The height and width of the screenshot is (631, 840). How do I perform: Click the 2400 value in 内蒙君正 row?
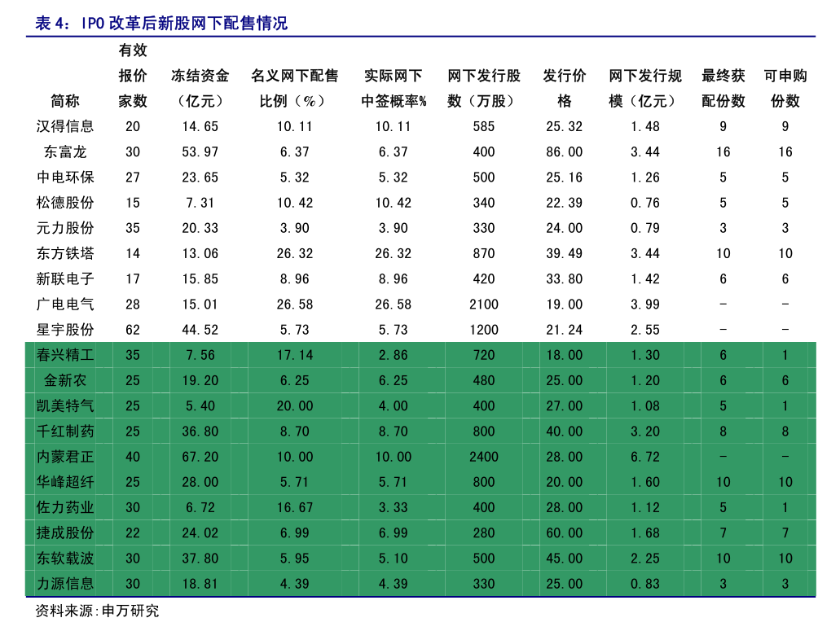click(x=483, y=457)
